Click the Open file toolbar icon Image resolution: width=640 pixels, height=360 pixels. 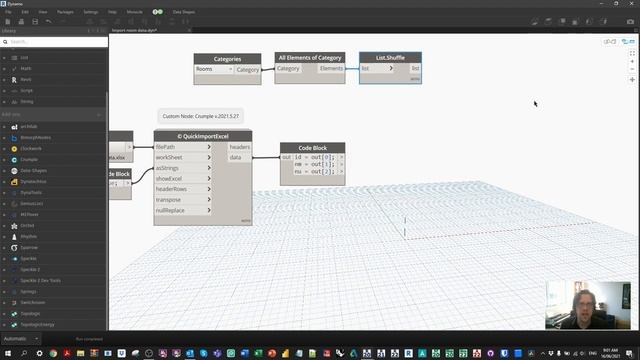point(21,22)
